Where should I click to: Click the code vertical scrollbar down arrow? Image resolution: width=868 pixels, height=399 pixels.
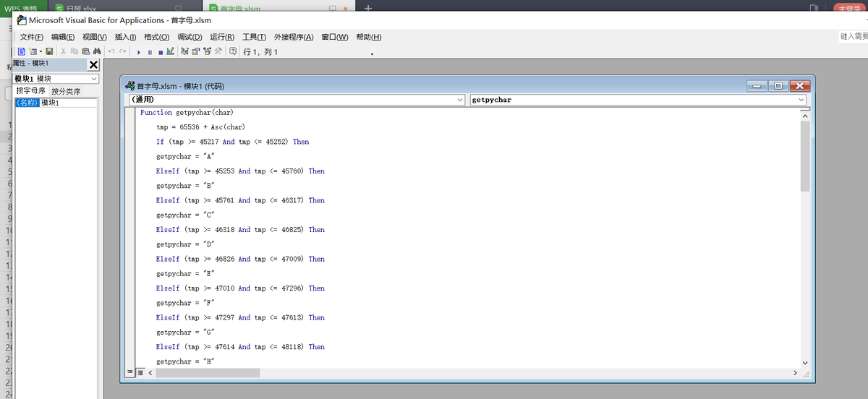click(x=805, y=362)
